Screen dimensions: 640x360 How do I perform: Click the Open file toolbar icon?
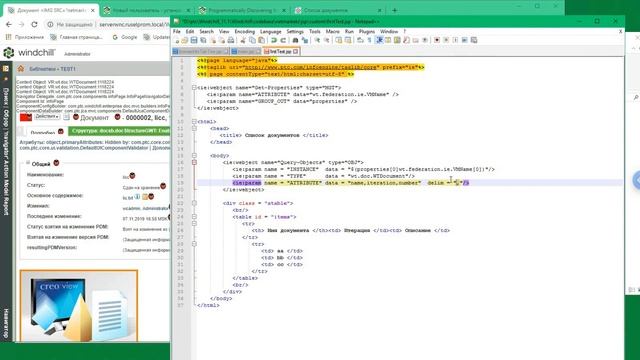point(185,40)
